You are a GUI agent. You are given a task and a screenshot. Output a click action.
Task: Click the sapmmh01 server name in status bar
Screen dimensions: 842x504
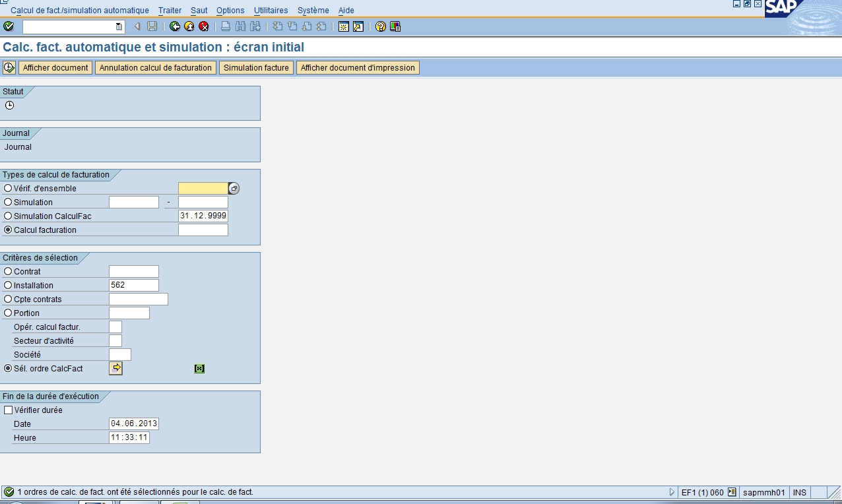763,492
